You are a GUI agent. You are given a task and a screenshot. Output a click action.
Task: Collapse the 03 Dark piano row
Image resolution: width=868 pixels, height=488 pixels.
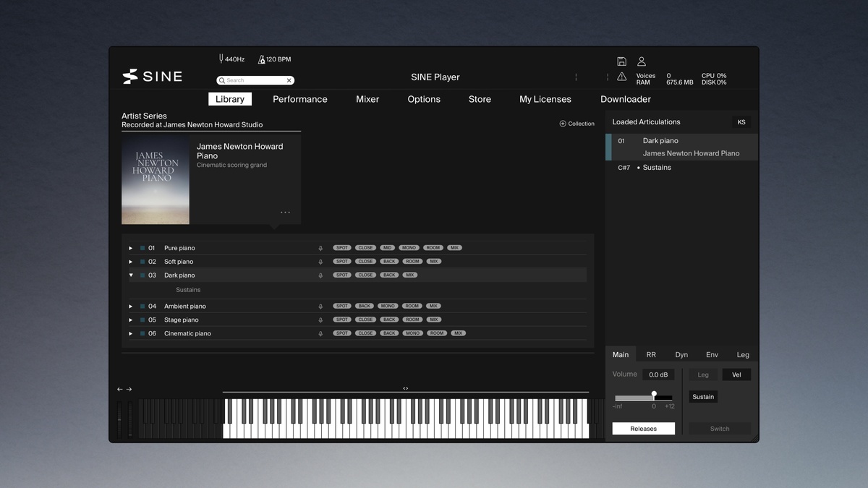point(131,275)
